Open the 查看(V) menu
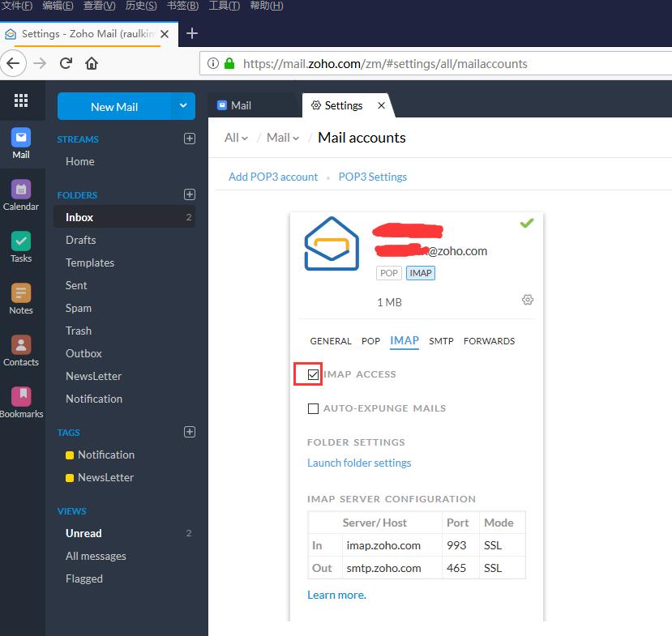The height and width of the screenshot is (636, 672). (x=100, y=6)
